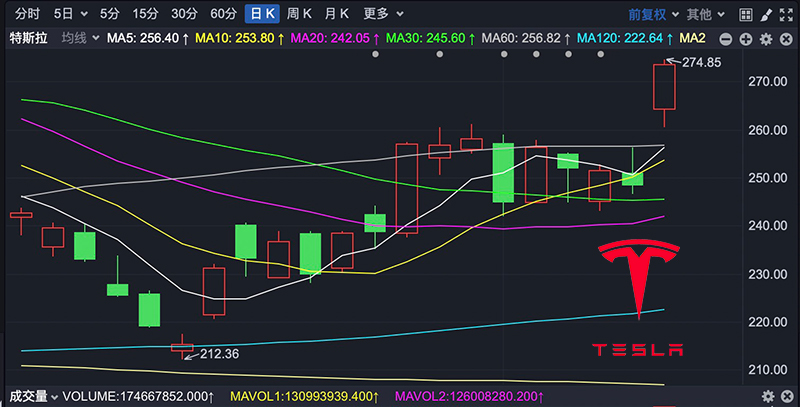
Task: Open the chart layout grid icon
Action: pos(745,15)
